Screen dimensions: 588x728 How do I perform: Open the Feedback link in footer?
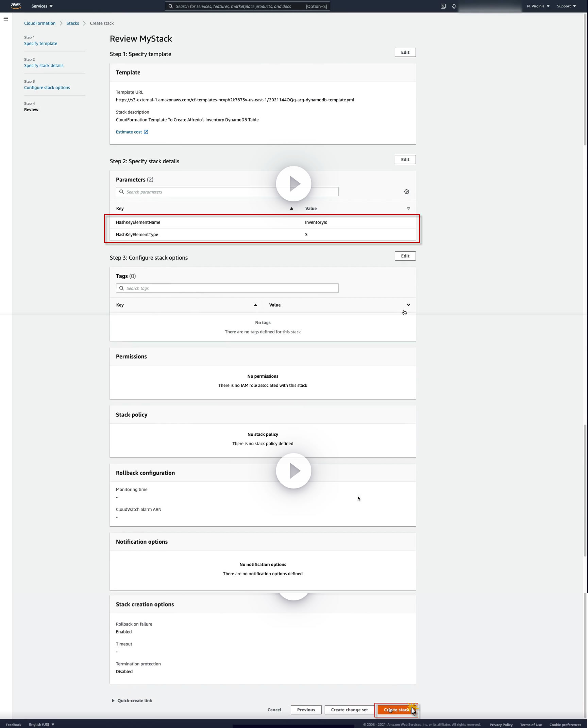[x=14, y=725]
